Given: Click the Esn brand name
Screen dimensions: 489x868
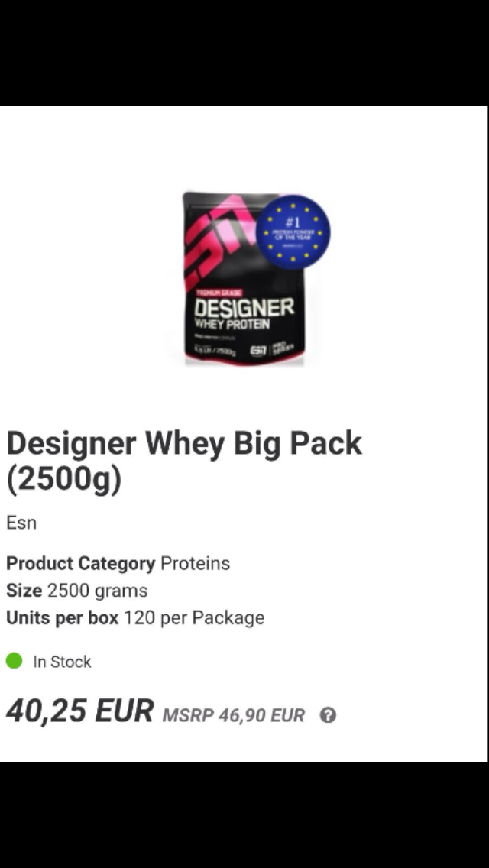Looking at the screenshot, I should 21,523.
